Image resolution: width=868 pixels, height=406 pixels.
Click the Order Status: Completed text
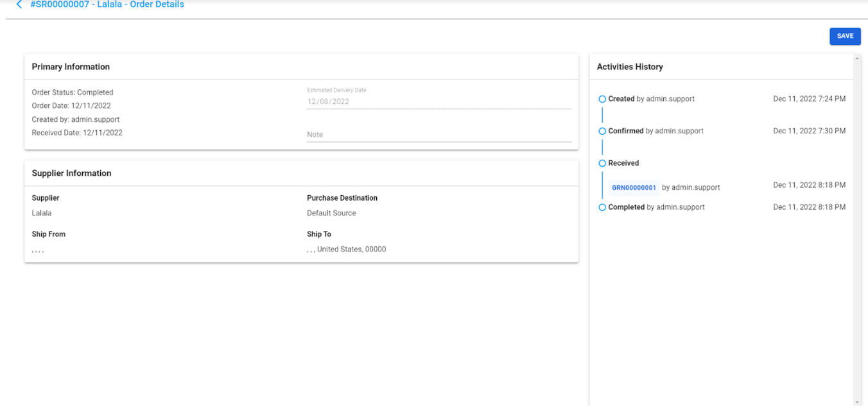click(x=73, y=92)
